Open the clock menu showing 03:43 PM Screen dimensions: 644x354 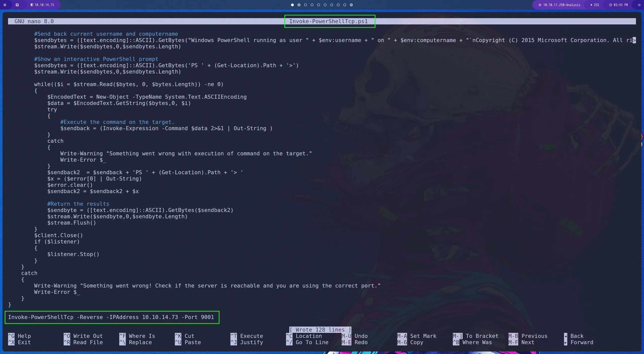tap(619, 5)
